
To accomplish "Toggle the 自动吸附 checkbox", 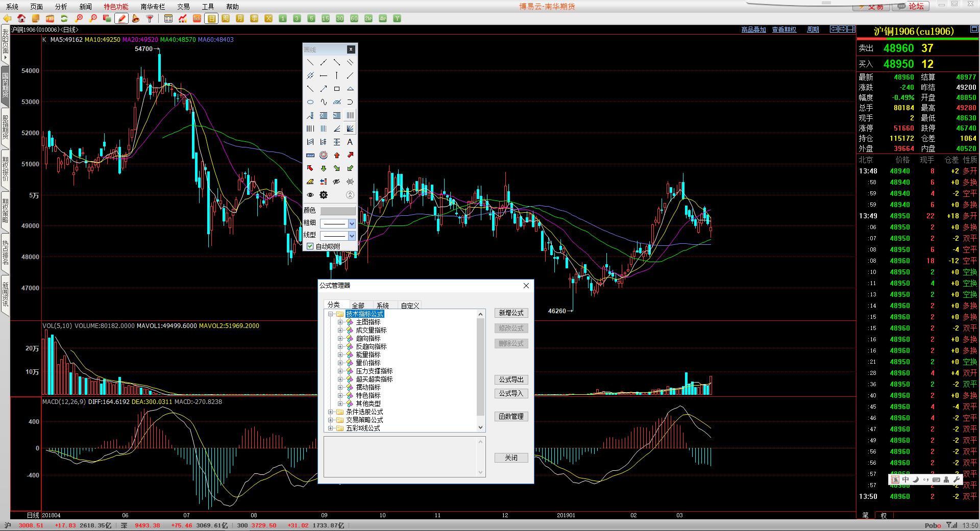I will tap(310, 246).
